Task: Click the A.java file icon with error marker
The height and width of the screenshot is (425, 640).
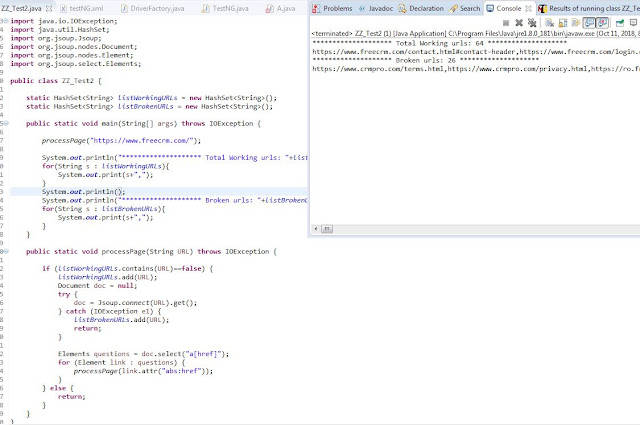Action: (269, 8)
